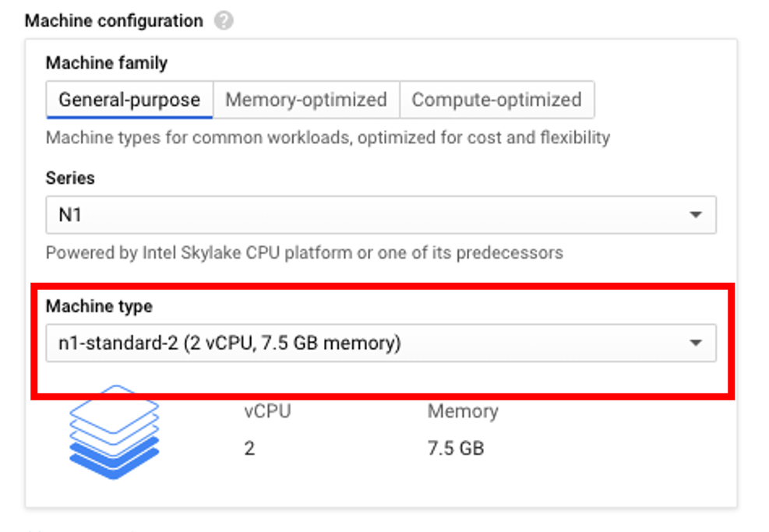Switch to the Memory-optimized tab
The width and height of the screenshot is (769, 532).
[x=306, y=100]
